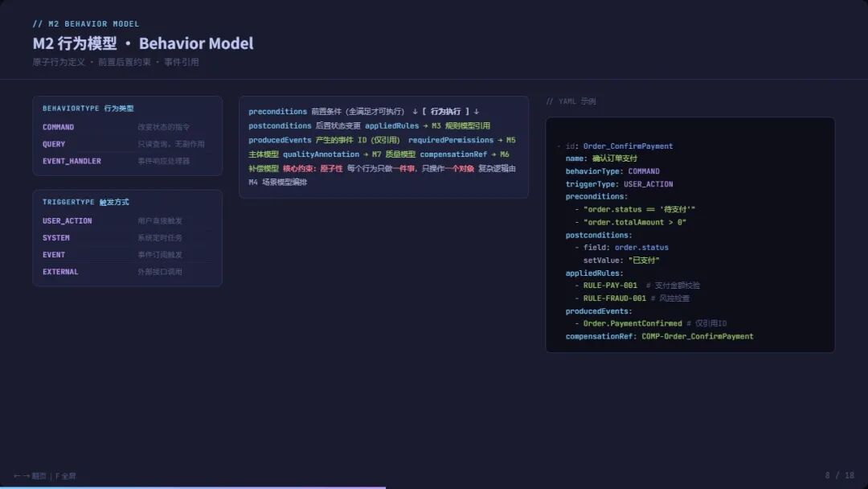
Task: Click the red '核心约束: 原子性' text
Action: (x=313, y=168)
